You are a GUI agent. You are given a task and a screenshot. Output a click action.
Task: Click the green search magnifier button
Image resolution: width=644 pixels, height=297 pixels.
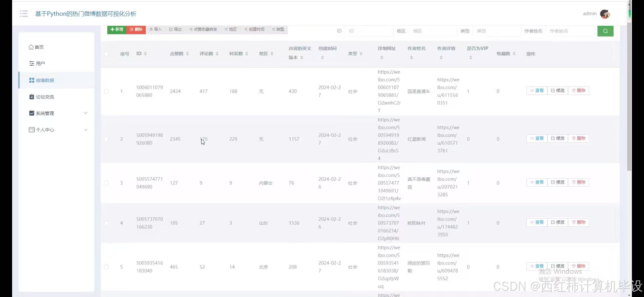(x=605, y=31)
